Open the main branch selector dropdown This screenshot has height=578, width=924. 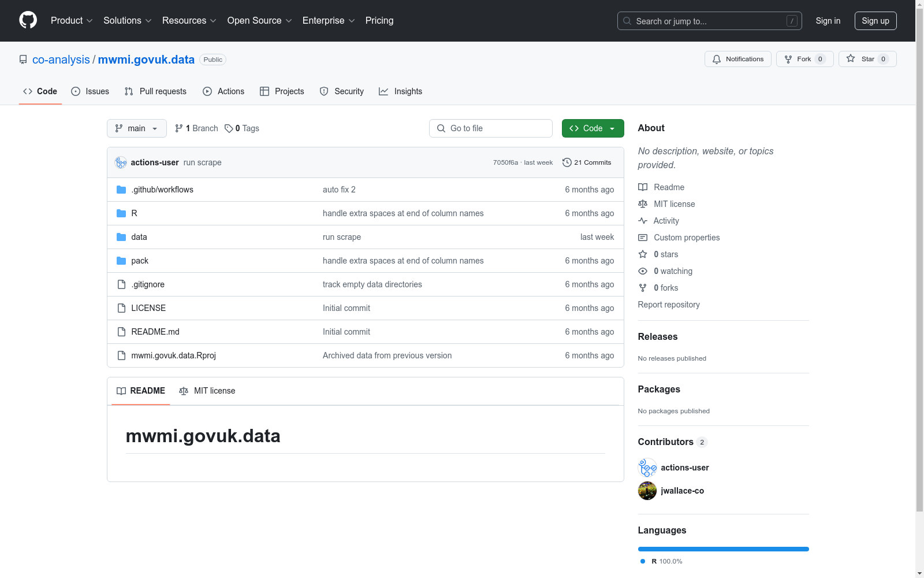137,128
